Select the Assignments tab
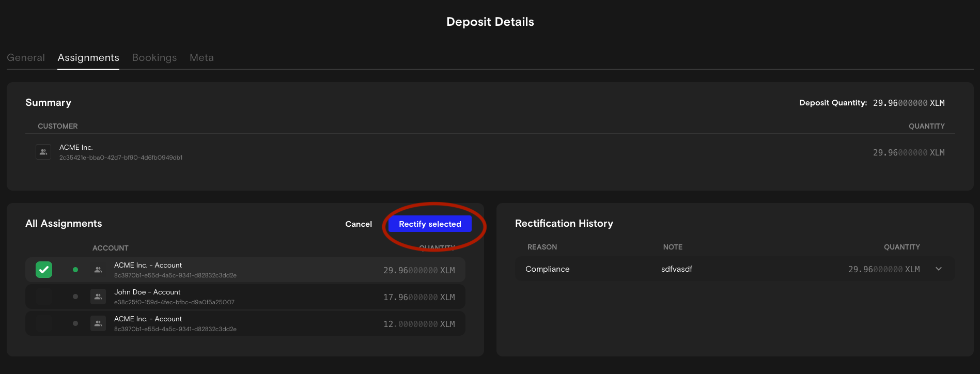The width and height of the screenshot is (980, 374). click(x=88, y=58)
